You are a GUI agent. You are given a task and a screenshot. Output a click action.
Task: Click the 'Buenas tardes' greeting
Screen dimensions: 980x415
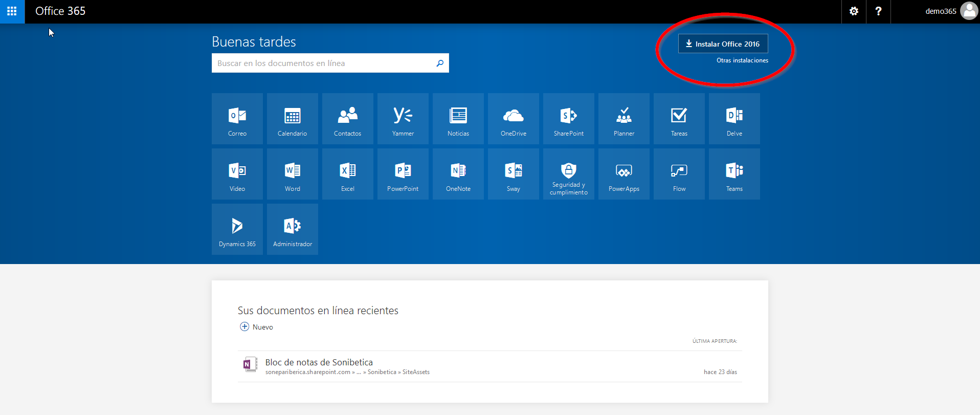point(254,42)
